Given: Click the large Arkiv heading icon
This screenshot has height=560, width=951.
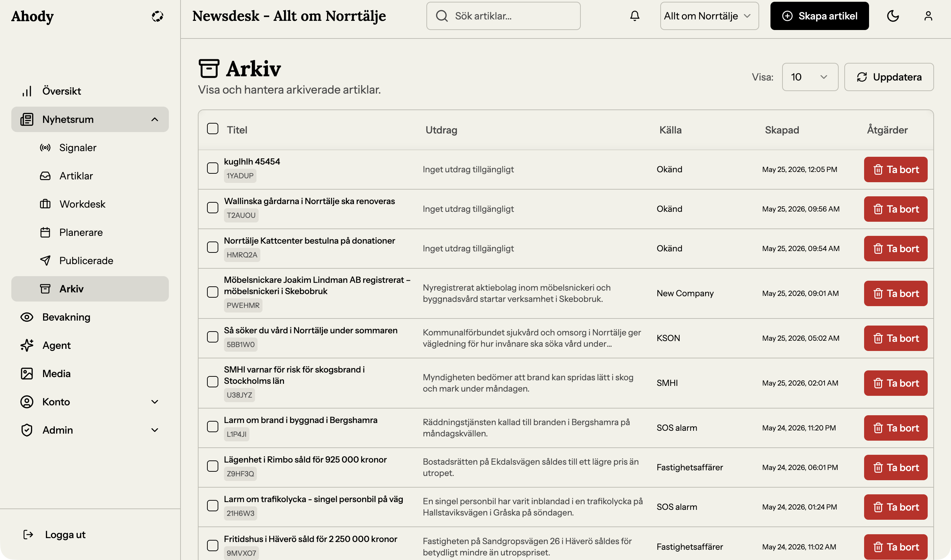Looking at the screenshot, I should (x=209, y=68).
